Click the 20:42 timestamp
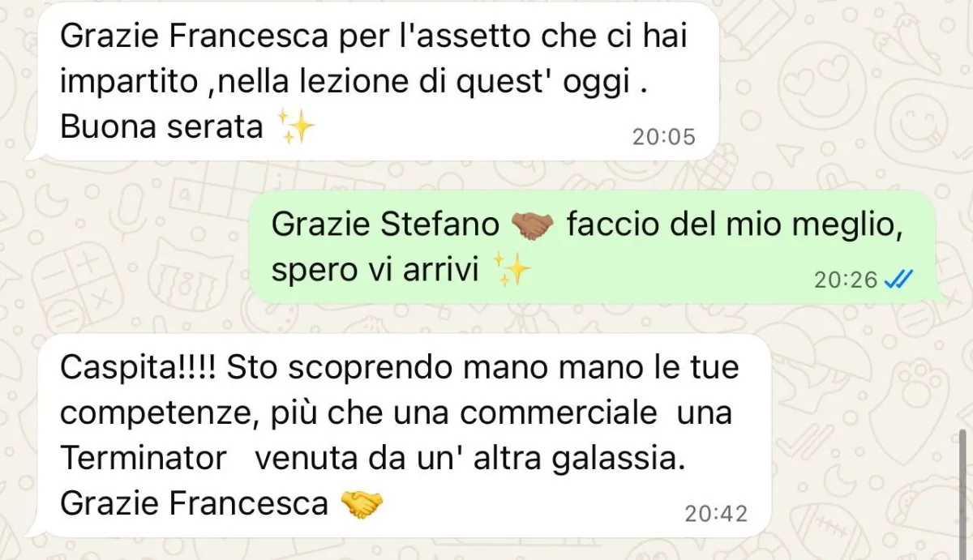Image resolution: width=973 pixels, height=560 pixels. click(716, 514)
